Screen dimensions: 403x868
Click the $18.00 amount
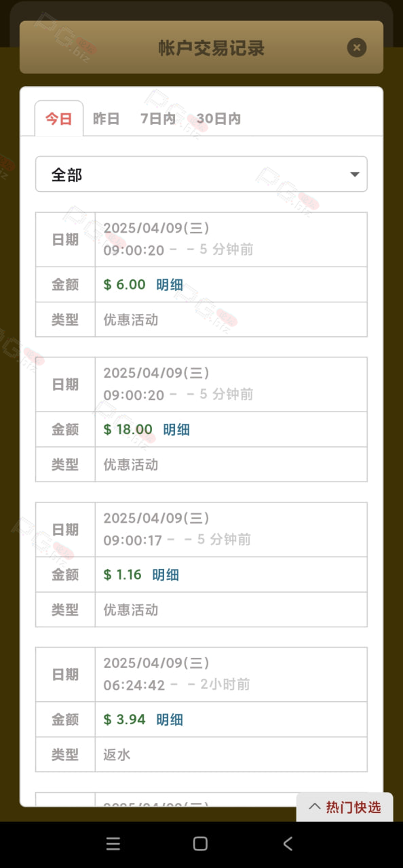128,429
